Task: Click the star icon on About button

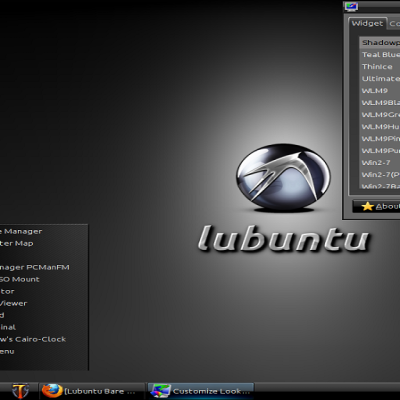Action: [x=367, y=207]
